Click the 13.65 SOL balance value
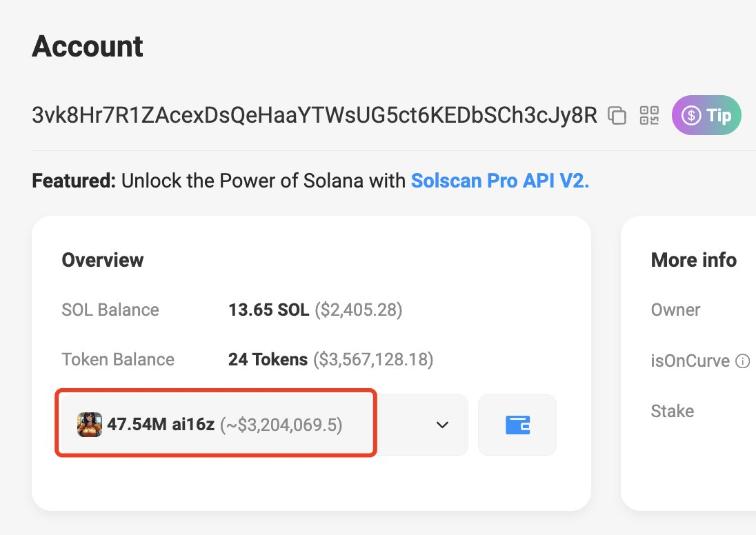The image size is (756, 535). point(268,310)
